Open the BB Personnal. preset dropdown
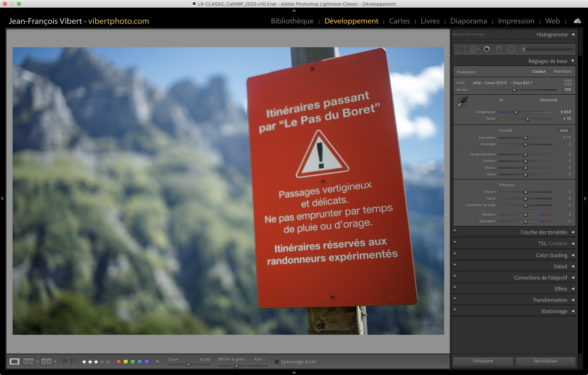Screen dimensions: 588x375 pyautogui.click(x=551, y=100)
